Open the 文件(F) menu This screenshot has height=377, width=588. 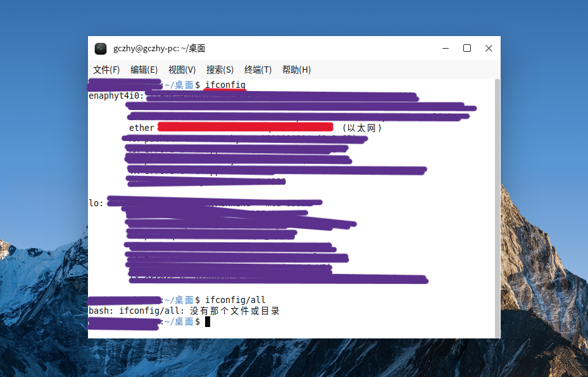(x=106, y=70)
